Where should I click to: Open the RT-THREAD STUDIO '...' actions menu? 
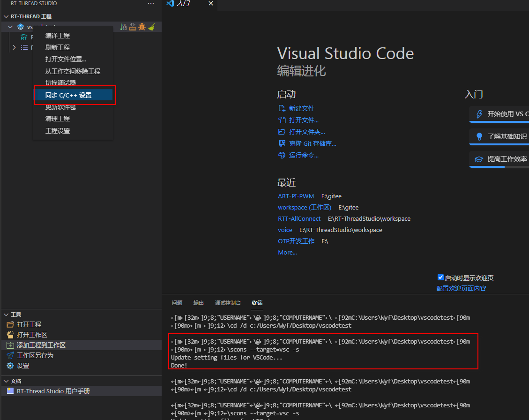point(150,4)
